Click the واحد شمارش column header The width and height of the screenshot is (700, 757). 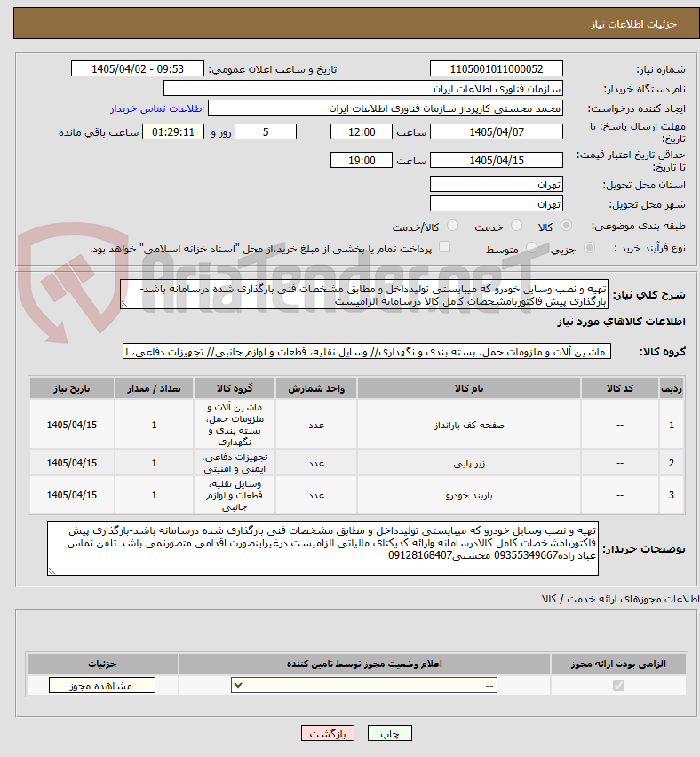click(x=316, y=388)
